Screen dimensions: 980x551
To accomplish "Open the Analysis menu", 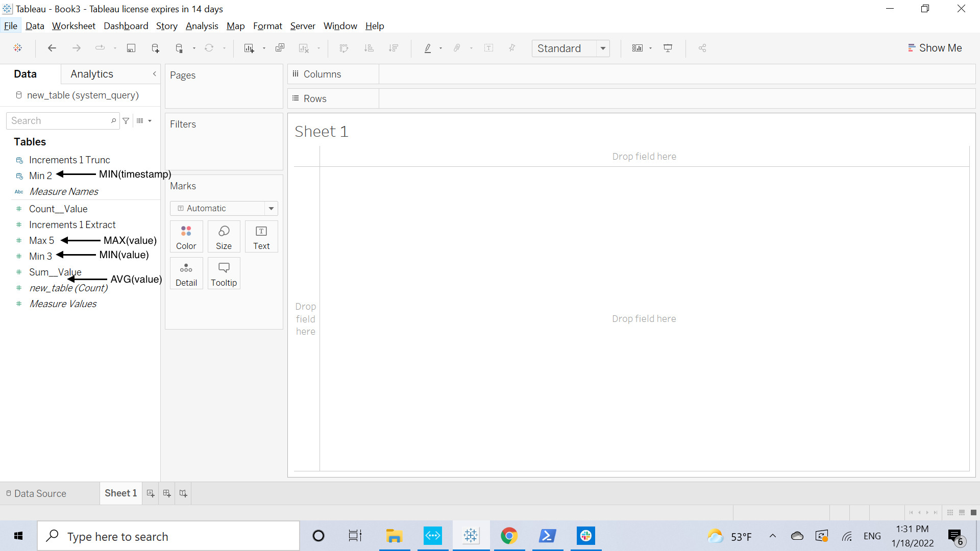I will 202,26.
